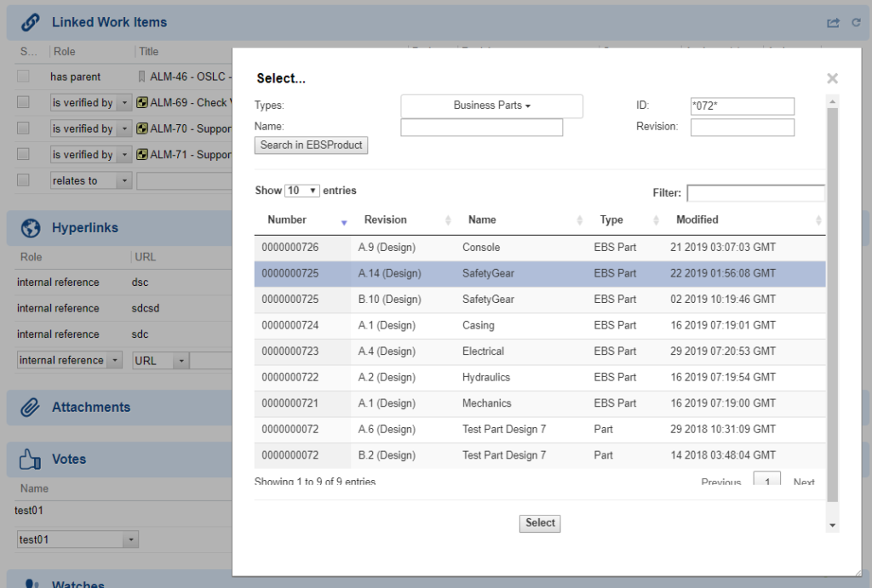Click the Select button

[540, 523]
